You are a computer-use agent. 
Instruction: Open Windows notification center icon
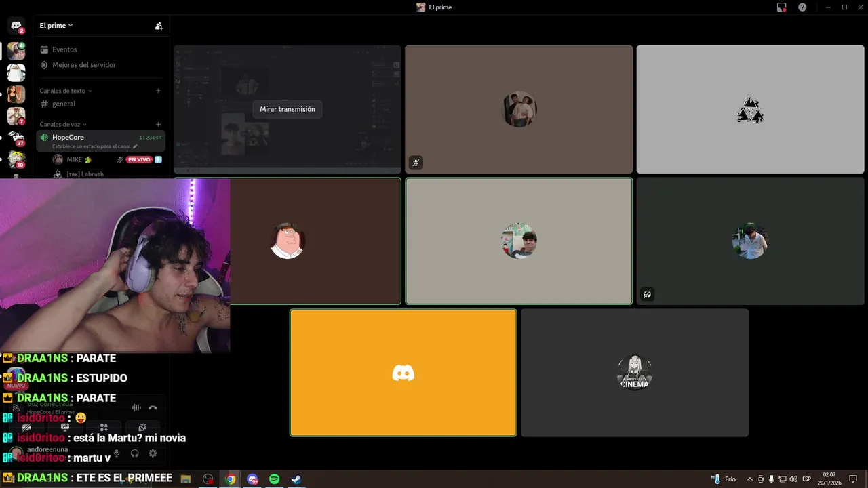[x=853, y=479]
